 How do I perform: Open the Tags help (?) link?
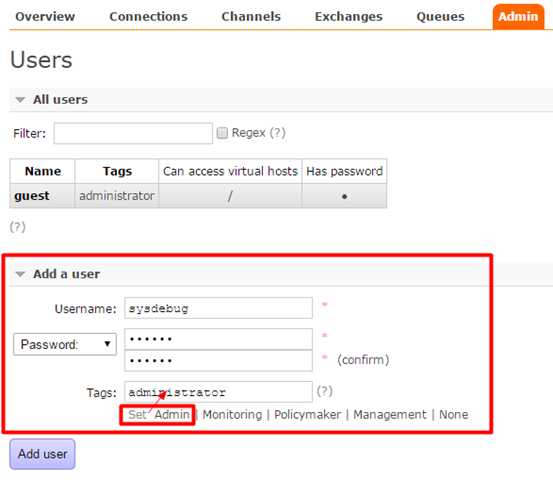tap(324, 391)
